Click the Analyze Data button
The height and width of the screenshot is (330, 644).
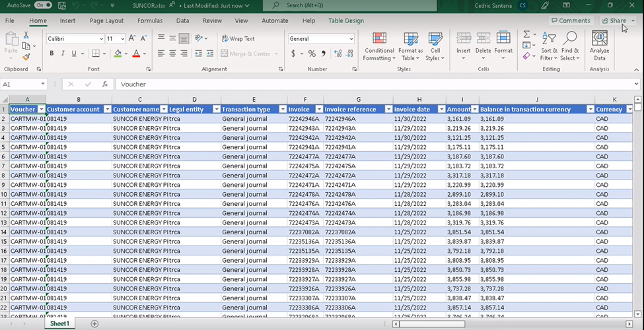(x=600, y=46)
